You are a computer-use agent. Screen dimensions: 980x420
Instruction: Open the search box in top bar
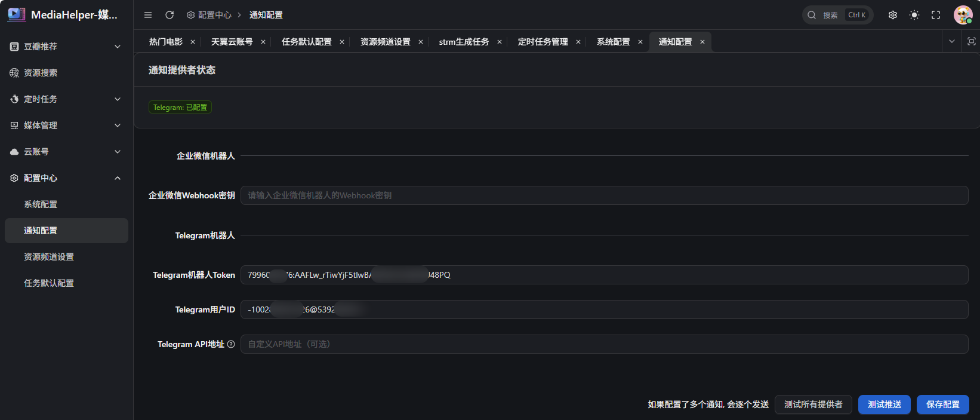point(837,15)
